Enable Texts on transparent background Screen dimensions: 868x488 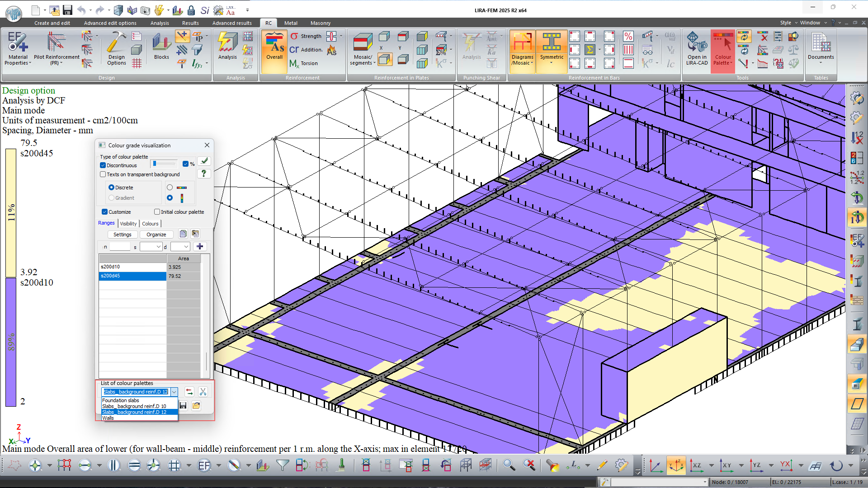[103, 174]
